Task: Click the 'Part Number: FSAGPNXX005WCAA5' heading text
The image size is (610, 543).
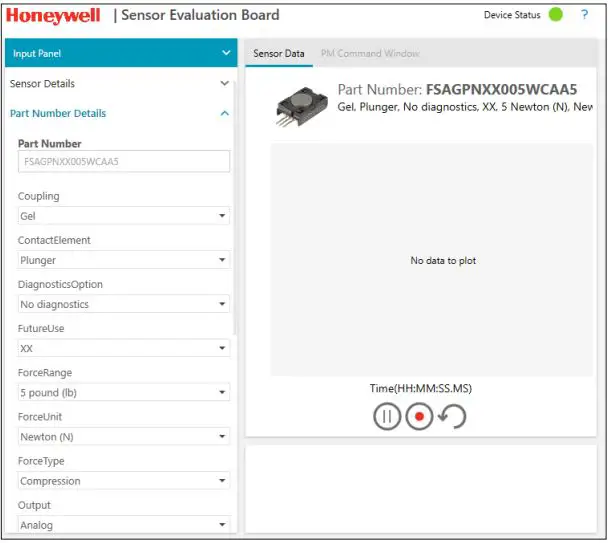Action: 457,89
